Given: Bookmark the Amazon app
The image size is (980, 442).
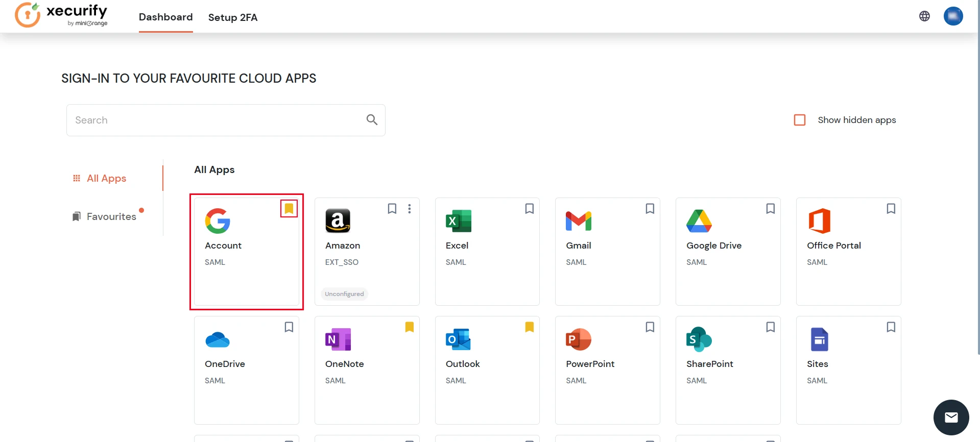Looking at the screenshot, I should [x=392, y=209].
